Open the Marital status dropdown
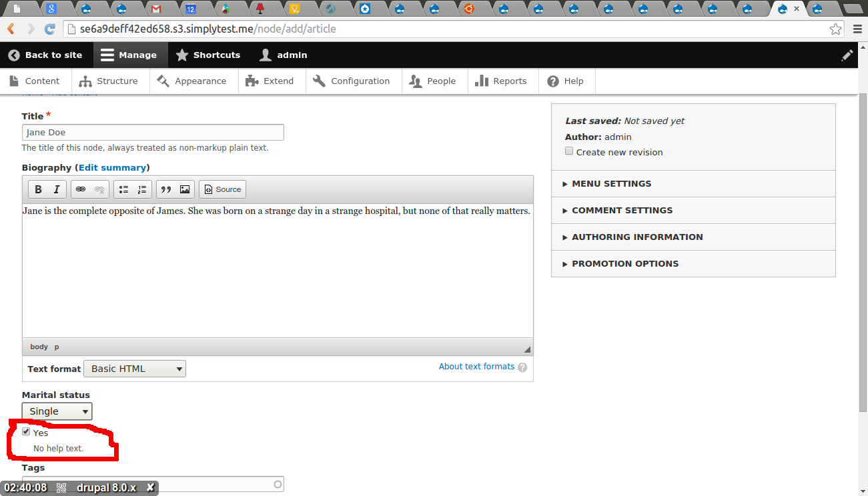This screenshot has width=868, height=496. (x=57, y=411)
